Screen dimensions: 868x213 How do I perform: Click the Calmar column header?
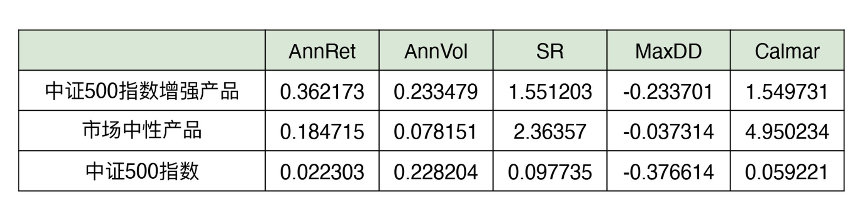click(787, 51)
